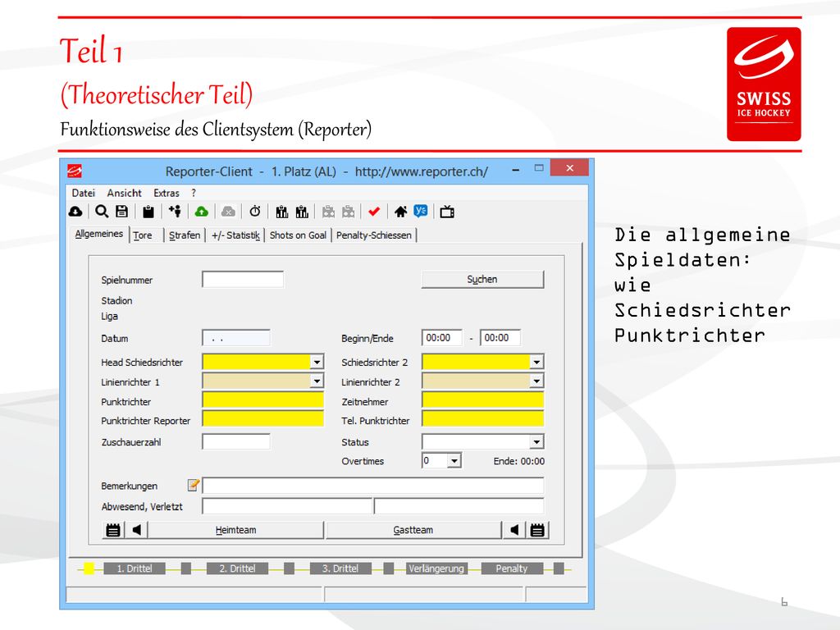The width and height of the screenshot is (840, 630).
Task: Click the first black statistics chart icon
Action: (x=282, y=212)
